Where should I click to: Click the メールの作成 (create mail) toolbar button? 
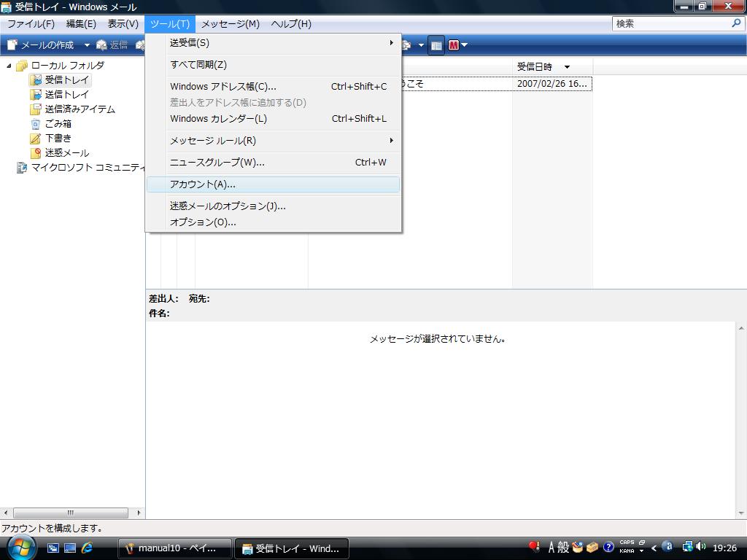click(x=41, y=45)
